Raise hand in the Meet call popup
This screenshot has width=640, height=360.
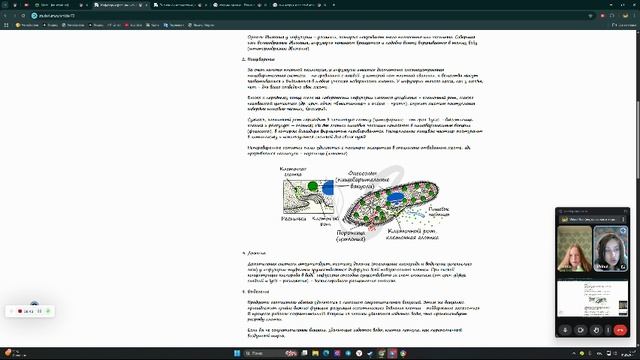point(596,330)
